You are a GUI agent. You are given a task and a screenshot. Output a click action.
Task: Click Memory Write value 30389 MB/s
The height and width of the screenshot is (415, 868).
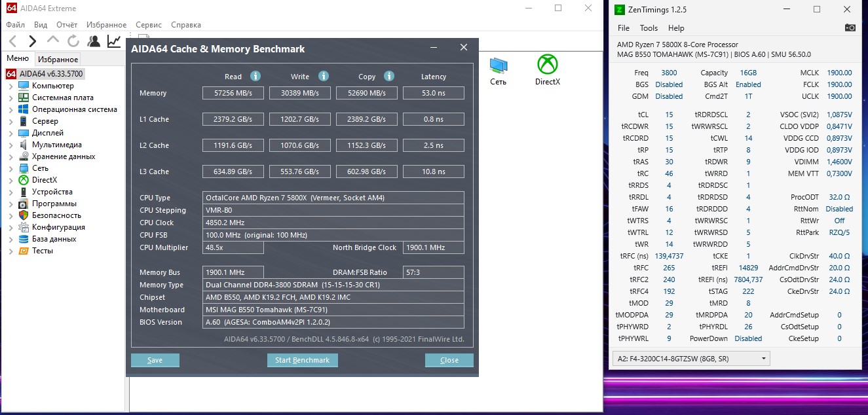(x=300, y=93)
